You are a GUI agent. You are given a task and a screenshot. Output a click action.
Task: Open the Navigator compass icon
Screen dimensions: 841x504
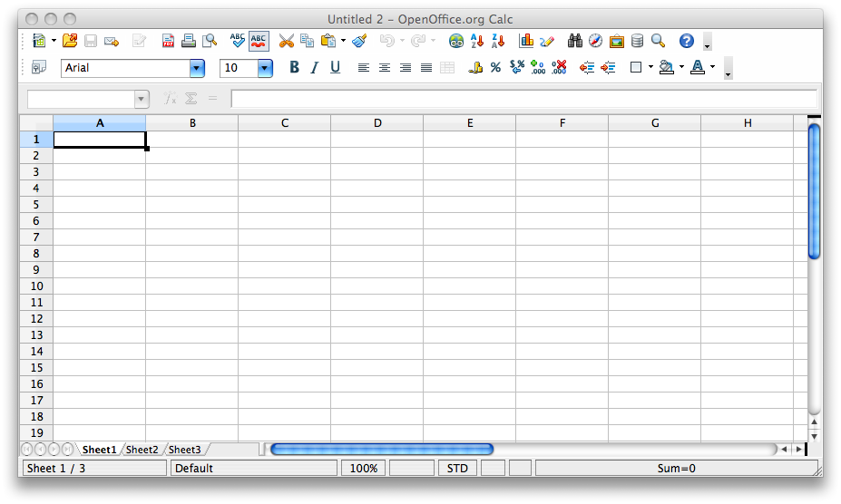tap(595, 41)
